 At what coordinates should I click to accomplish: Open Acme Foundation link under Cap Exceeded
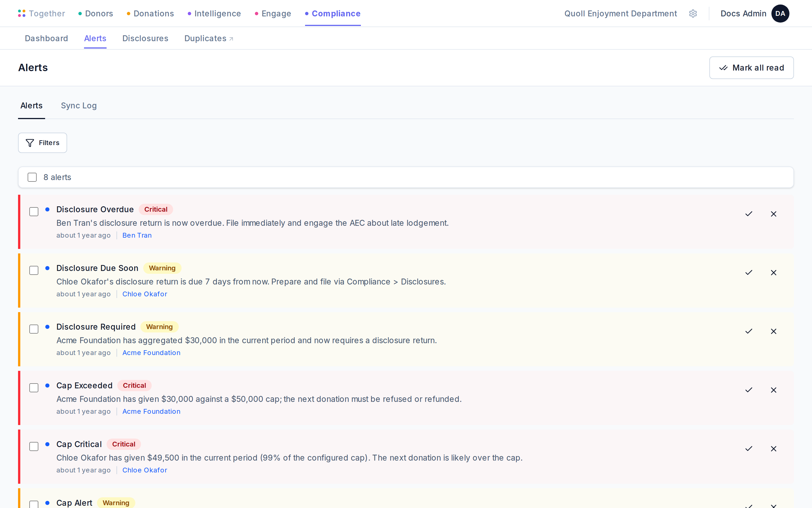pyautogui.click(x=151, y=411)
